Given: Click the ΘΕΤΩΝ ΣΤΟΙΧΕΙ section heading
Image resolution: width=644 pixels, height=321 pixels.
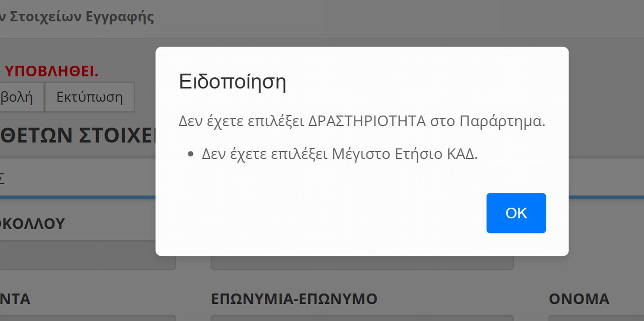Looking at the screenshot, I should (x=77, y=135).
